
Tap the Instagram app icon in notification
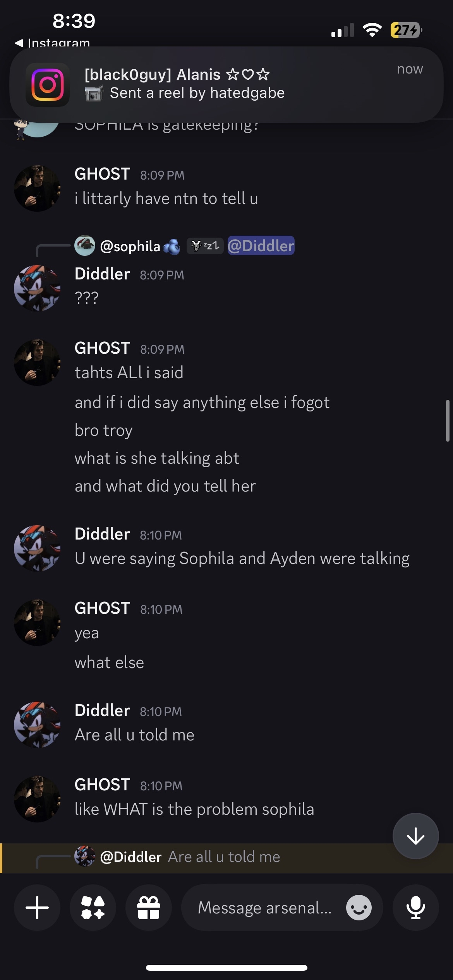(48, 85)
